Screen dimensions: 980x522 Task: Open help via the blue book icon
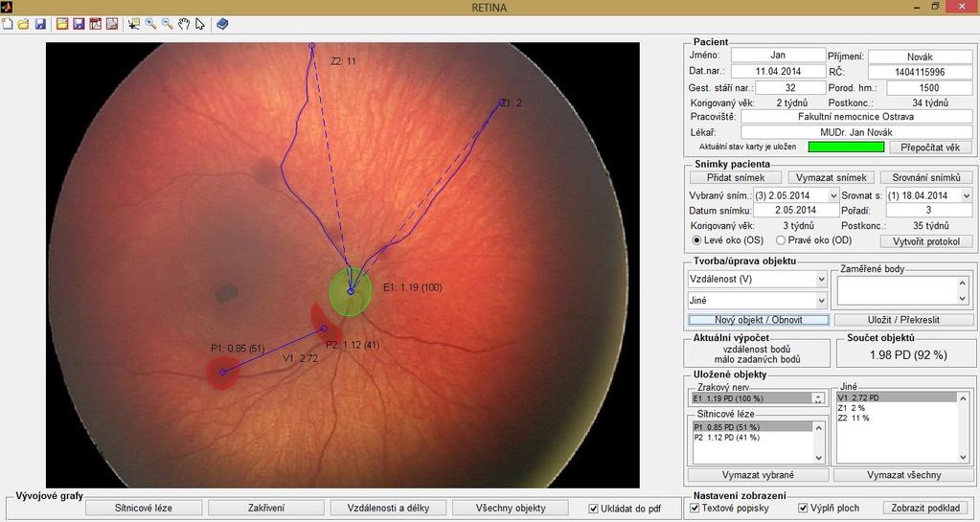coord(222,24)
